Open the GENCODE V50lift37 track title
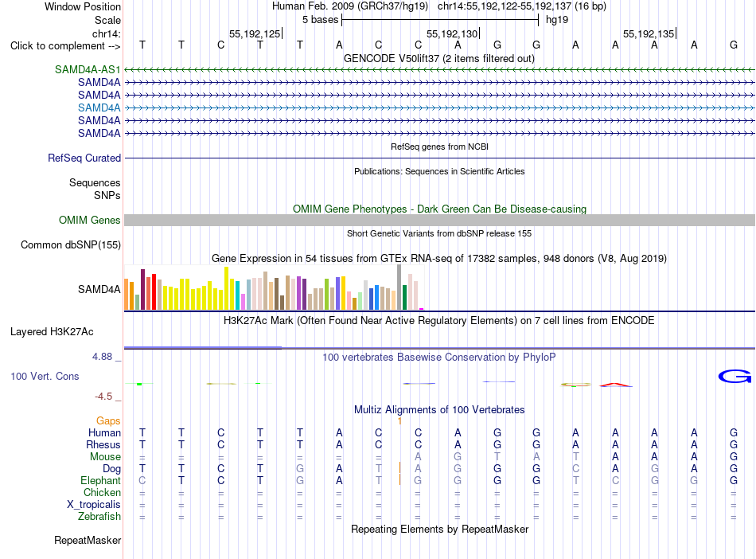The height and width of the screenshot is (559, 756). pyautogui.click(x=439, y=58)
